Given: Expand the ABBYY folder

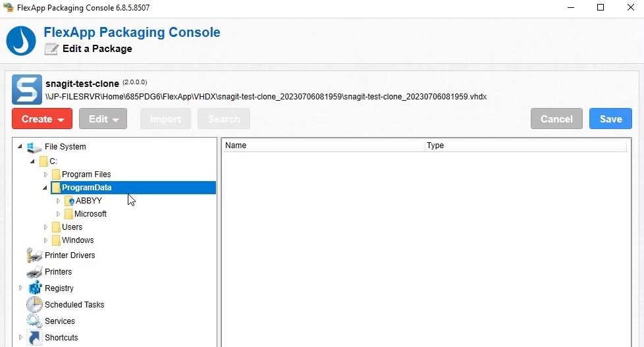Looking at the screenshot, I should [58, 200].
